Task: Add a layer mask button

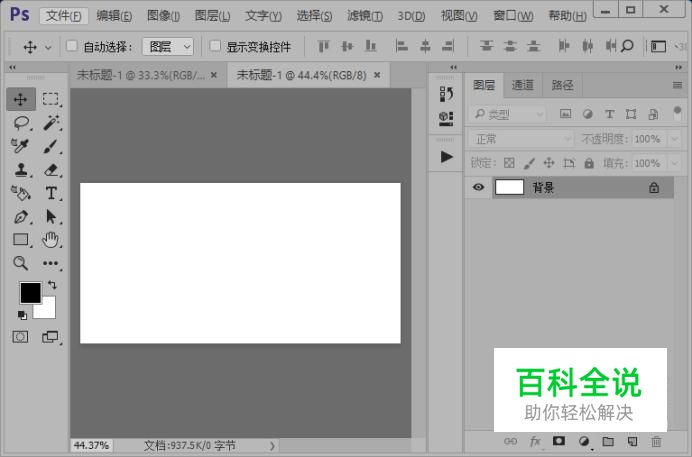Action: [559, 441]
